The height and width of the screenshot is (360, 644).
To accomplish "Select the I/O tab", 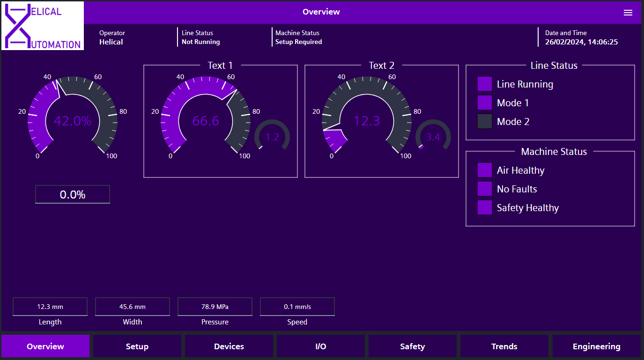I will click(320, 346).
